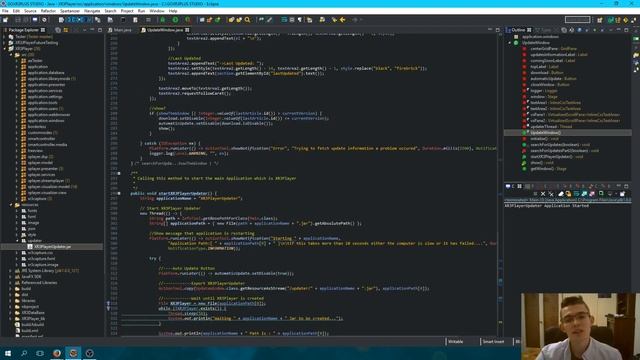Collapse the resources folder node
This screenshot has width=640, height=360.
tap(11, 205)
